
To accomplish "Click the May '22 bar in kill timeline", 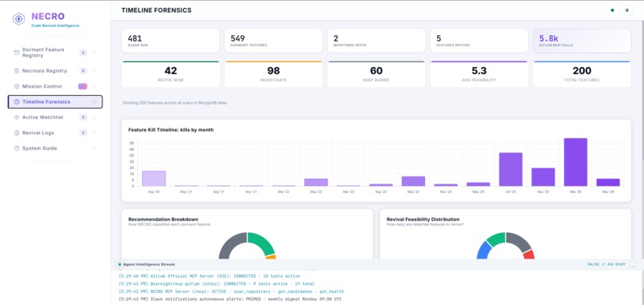I will [x=316, y=183].
